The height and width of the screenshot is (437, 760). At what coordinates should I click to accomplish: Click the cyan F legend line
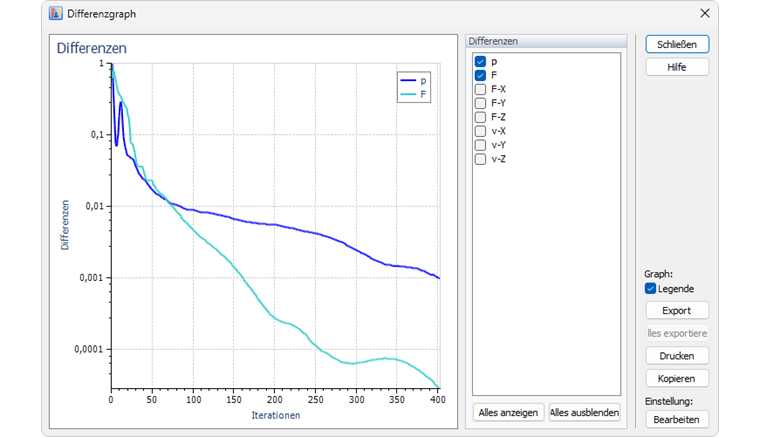point(408,94)
